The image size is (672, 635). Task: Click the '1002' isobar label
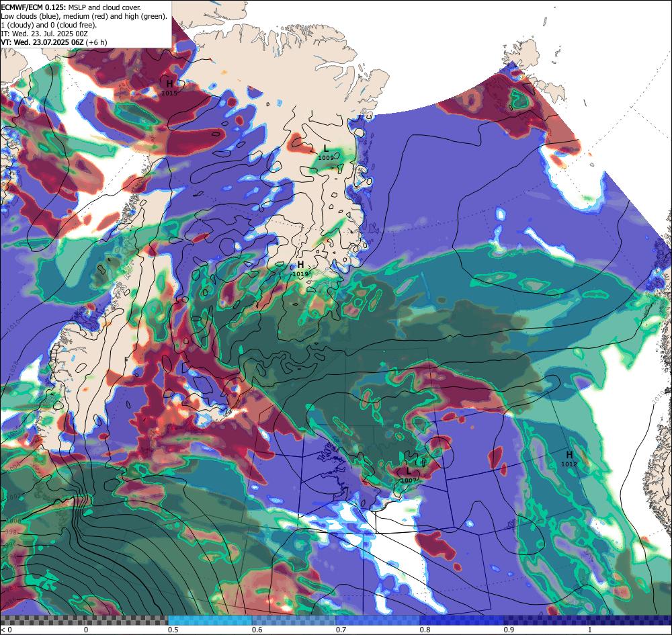click(13, 496)
